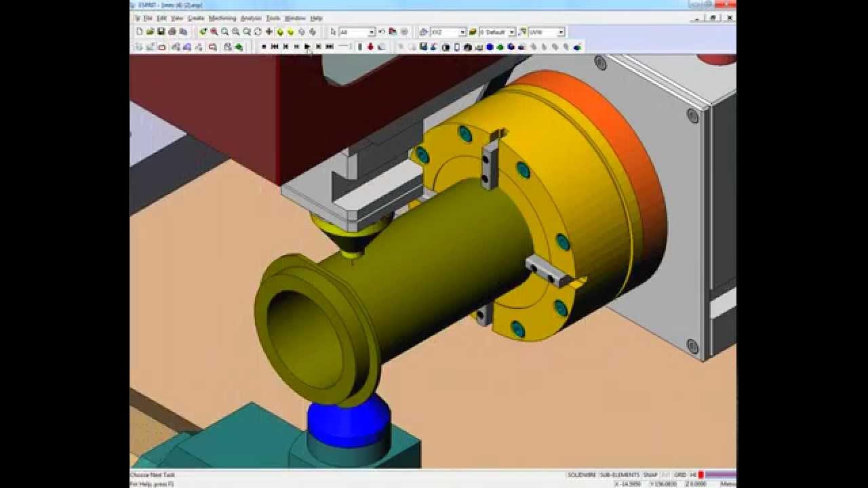The height and width of the screenshot is (488, 868).
Task: Click the last icon in simulation toolbar
Action: pyautogui.click(x=577, y=47)
